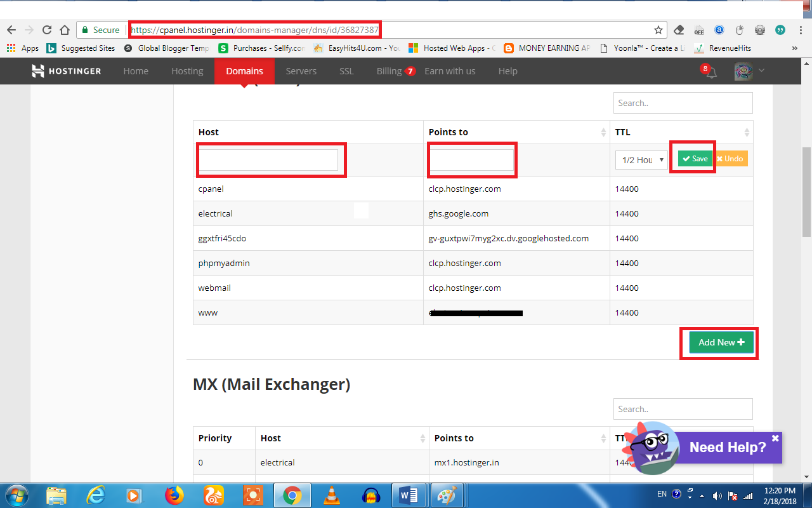Sort by the Points to column header
Viewport: 812px width, 508px height.
[516, 132]
